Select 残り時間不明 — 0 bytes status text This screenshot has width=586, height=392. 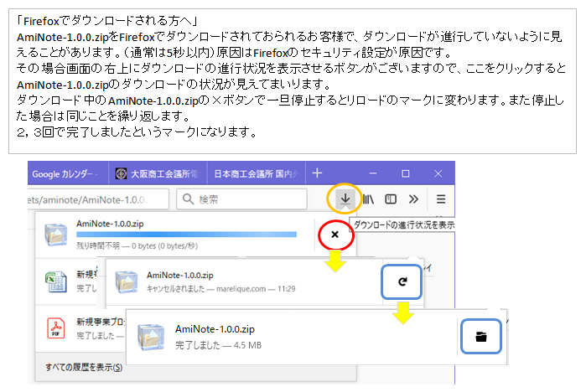tap(137, 245)
